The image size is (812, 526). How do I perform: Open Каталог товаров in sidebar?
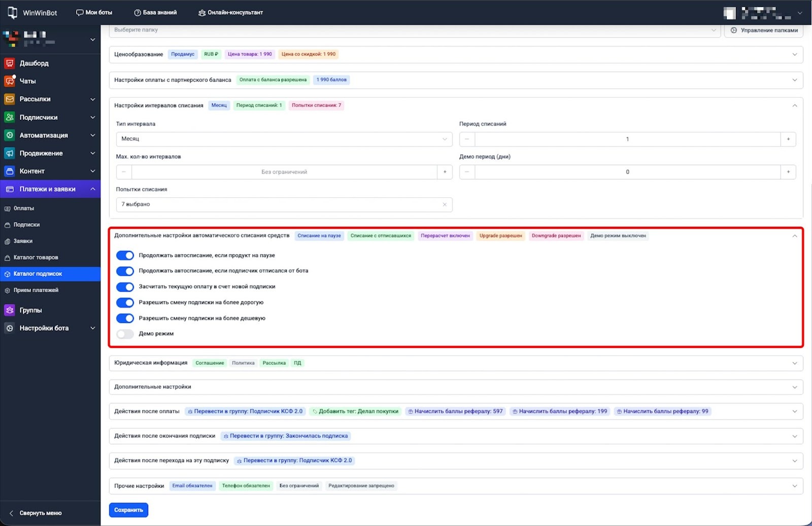tap(36, 258)
